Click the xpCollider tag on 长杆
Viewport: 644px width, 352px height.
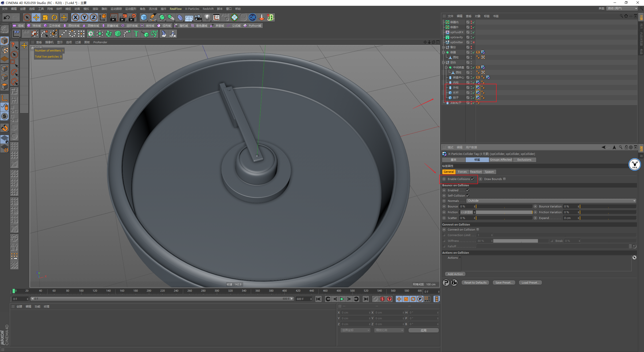[x=478, y=93]
